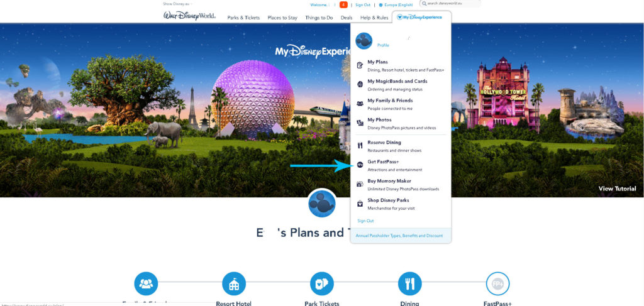This screenshot has width=644, height=306.
Task: Open Annual Passholder Types, Benefits link
Action: pyautogui.click(x=399, y=236)
